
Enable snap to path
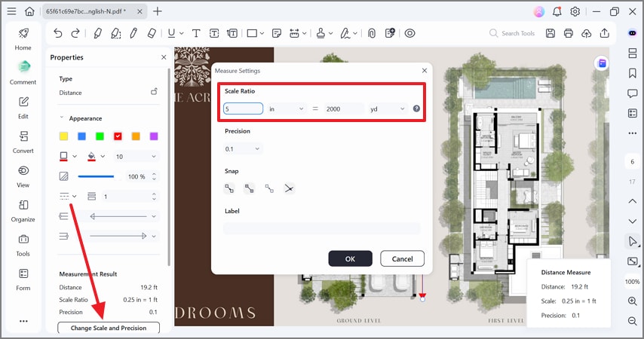(x=269, y=188)
